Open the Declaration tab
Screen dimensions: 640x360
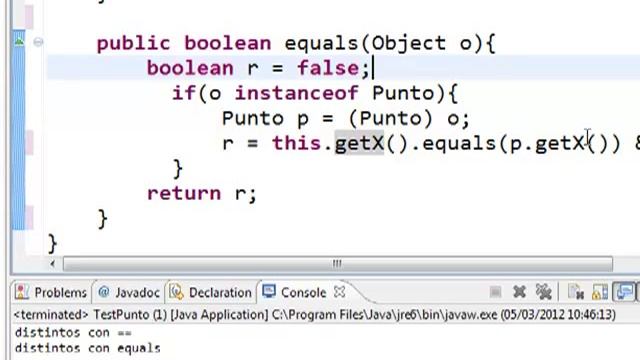[x=211, y=293]
